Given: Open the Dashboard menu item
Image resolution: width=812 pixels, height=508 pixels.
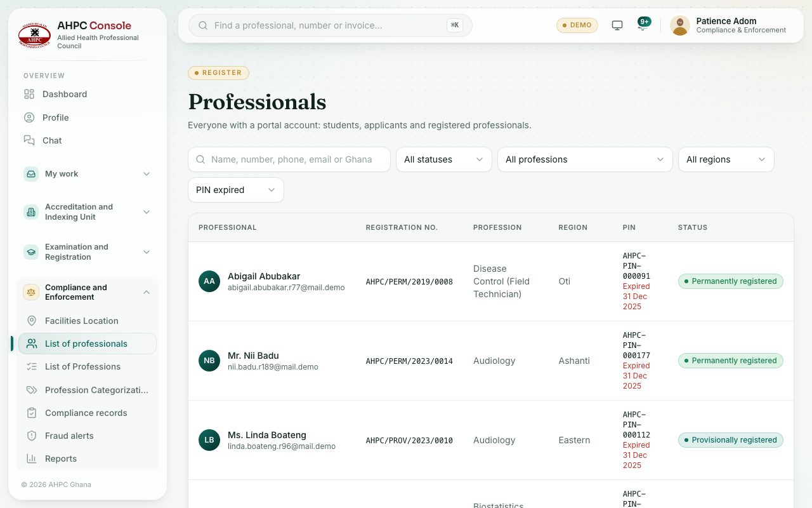Looking at the screenshot, I should point(88,94).
